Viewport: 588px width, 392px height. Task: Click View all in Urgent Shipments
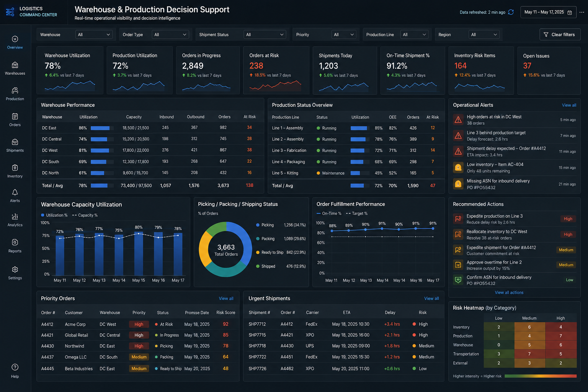(x=431, y=299)
